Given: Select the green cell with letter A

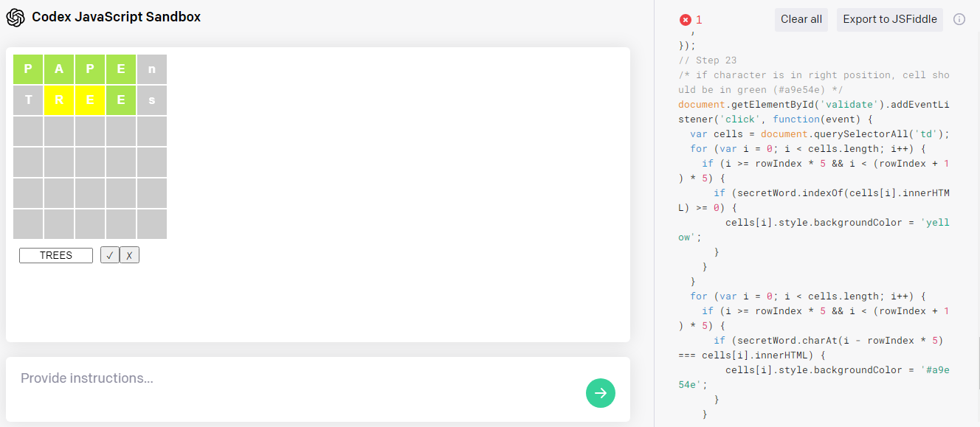Looking at the screenshot, I should pyautogui.click(x=59, y=69).
